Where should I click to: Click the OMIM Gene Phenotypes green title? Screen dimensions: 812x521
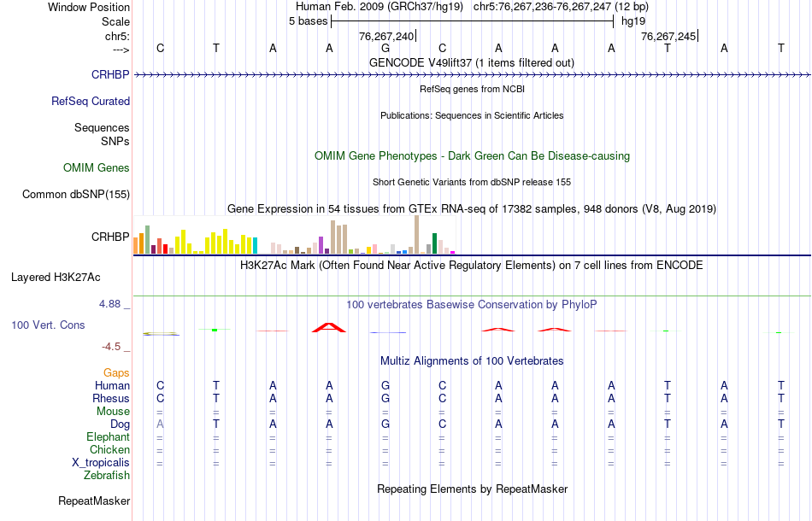click(x=472, y=155)
